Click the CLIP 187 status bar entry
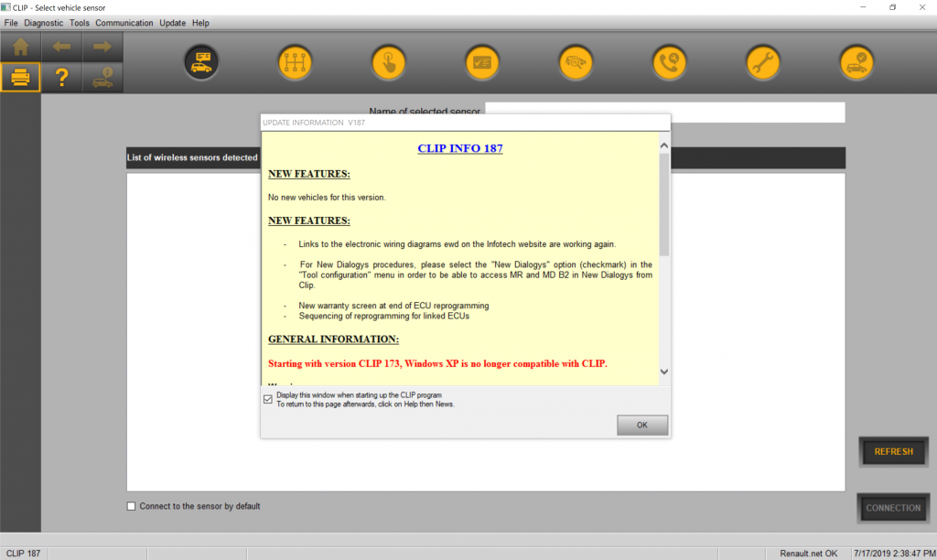937x560 pixels. 23,554
